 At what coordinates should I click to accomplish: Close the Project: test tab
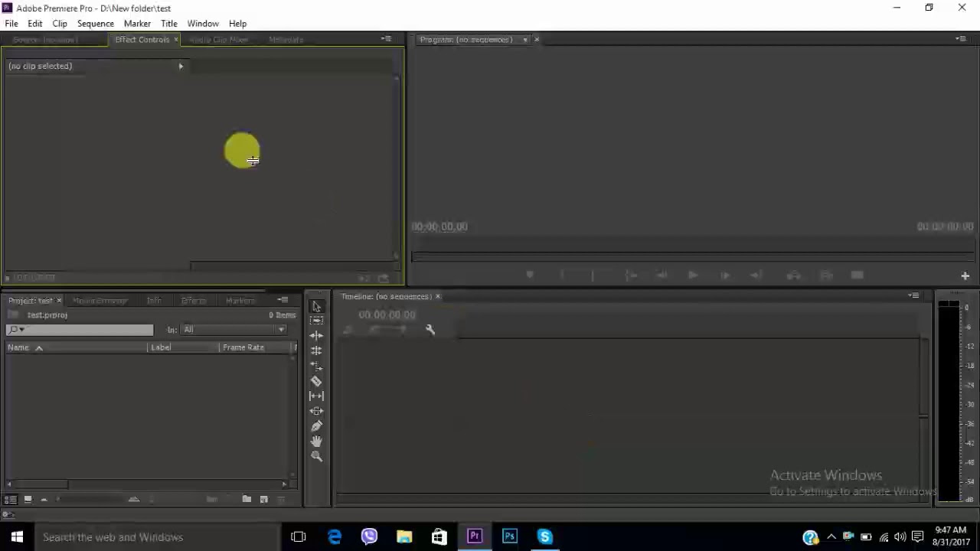pyautogui.click(x=59, y=301)
